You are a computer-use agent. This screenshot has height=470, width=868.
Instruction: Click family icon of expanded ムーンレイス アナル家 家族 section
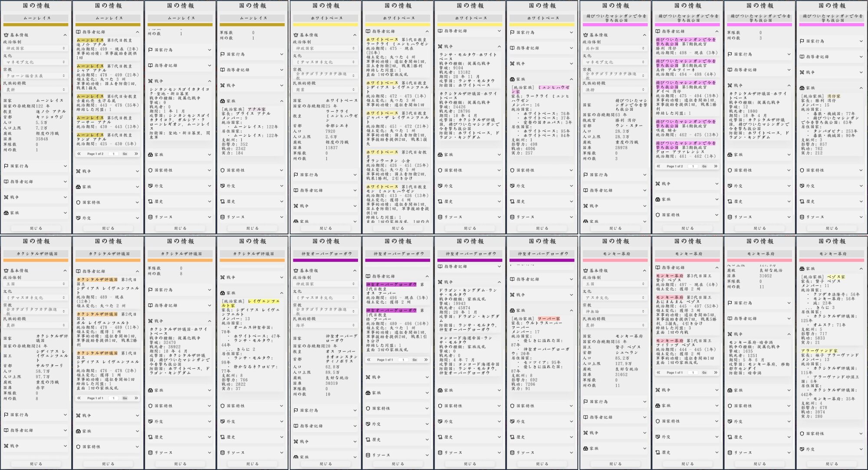coord(223,101)
